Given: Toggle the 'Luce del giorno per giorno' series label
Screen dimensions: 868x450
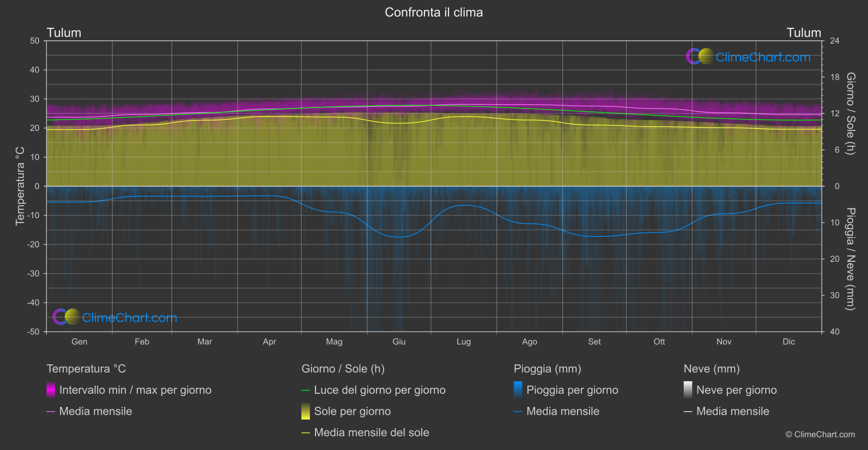Looking at the screenshot, I should (x=379, y=390).
